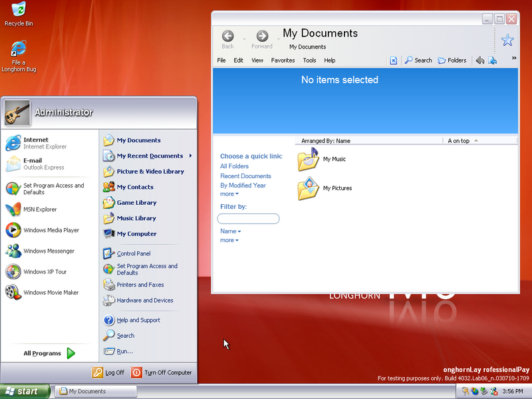Click the All Folders link
532x399 pixels.
point(234,166)
